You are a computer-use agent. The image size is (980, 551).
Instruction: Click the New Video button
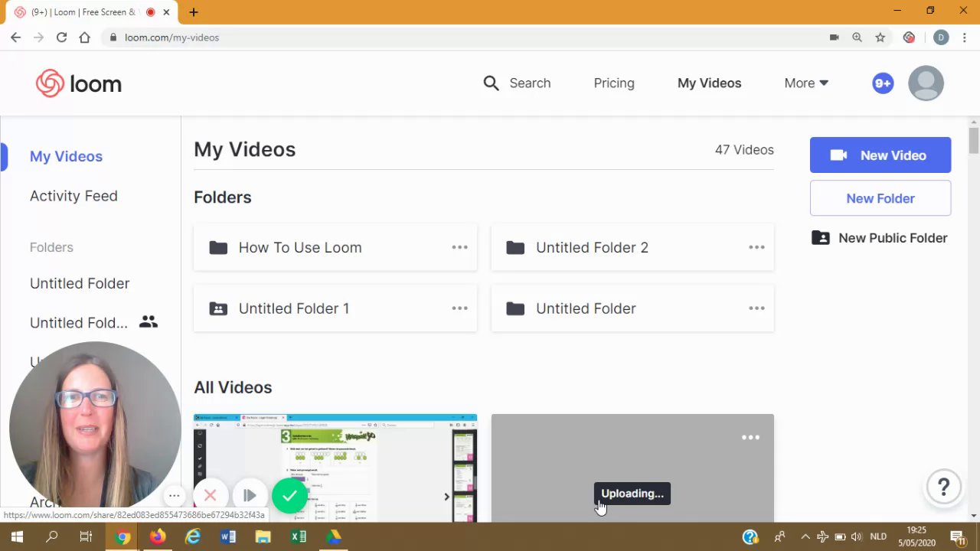click(880, 155)
